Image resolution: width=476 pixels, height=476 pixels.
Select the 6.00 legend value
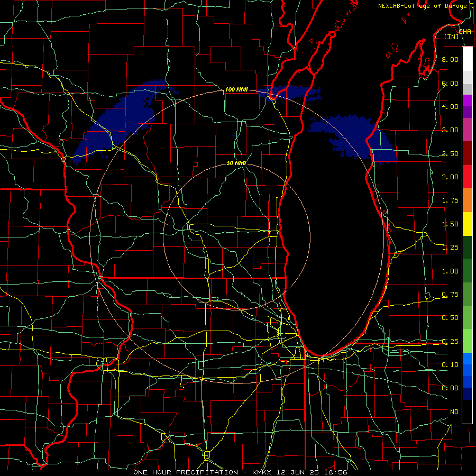[450, 83]
